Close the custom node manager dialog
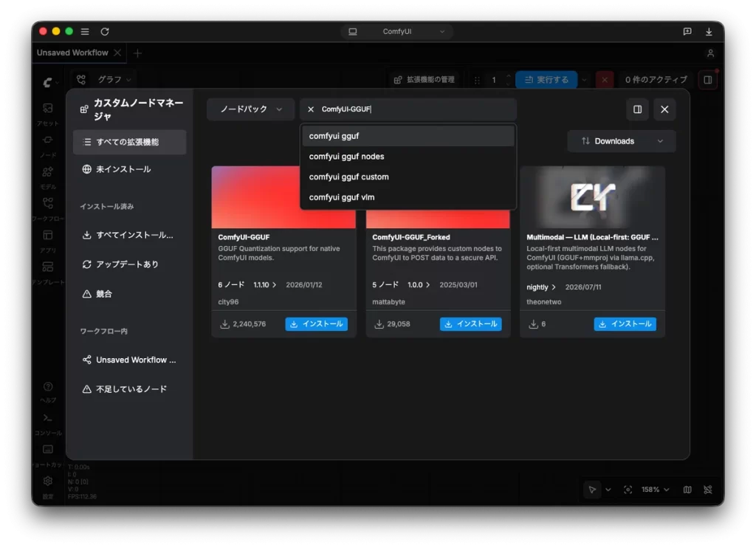The height and width of the screenshot is (548, 756). (x=664, y=109)
